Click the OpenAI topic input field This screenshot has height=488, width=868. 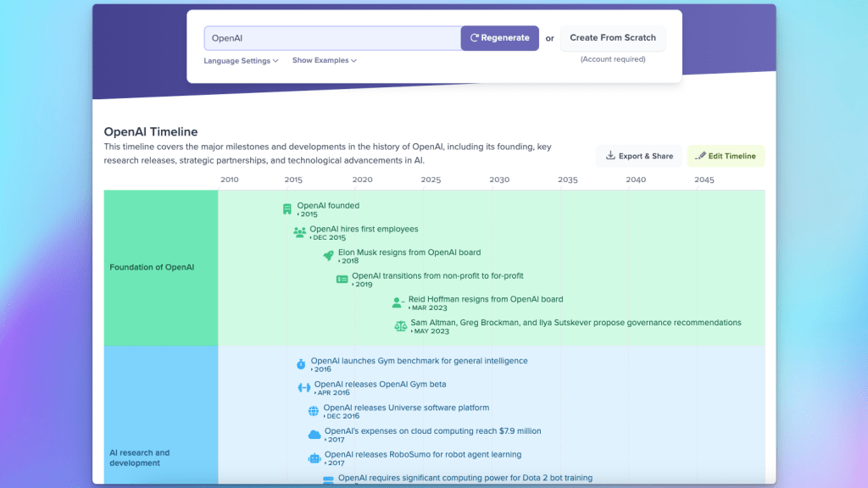[332, 38]
